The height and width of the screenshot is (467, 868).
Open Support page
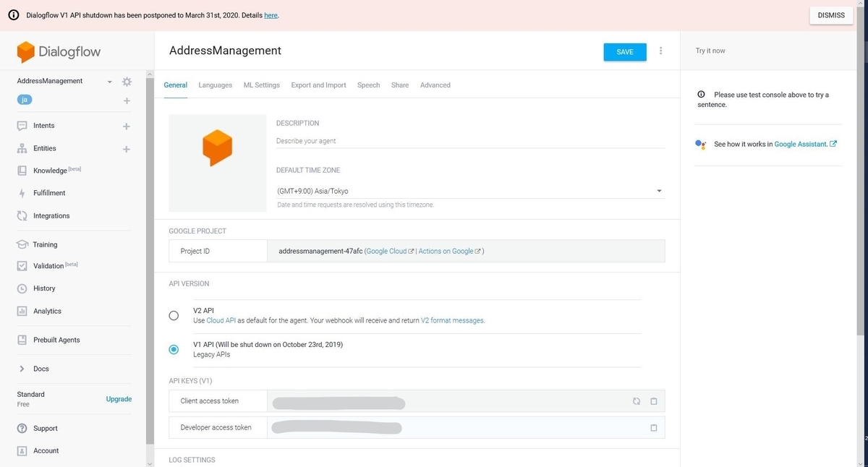pos(45,428)
